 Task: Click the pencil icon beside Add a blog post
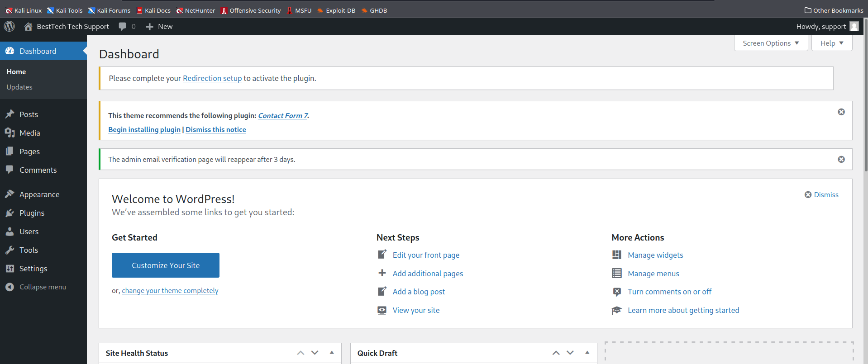pos(382,291)
